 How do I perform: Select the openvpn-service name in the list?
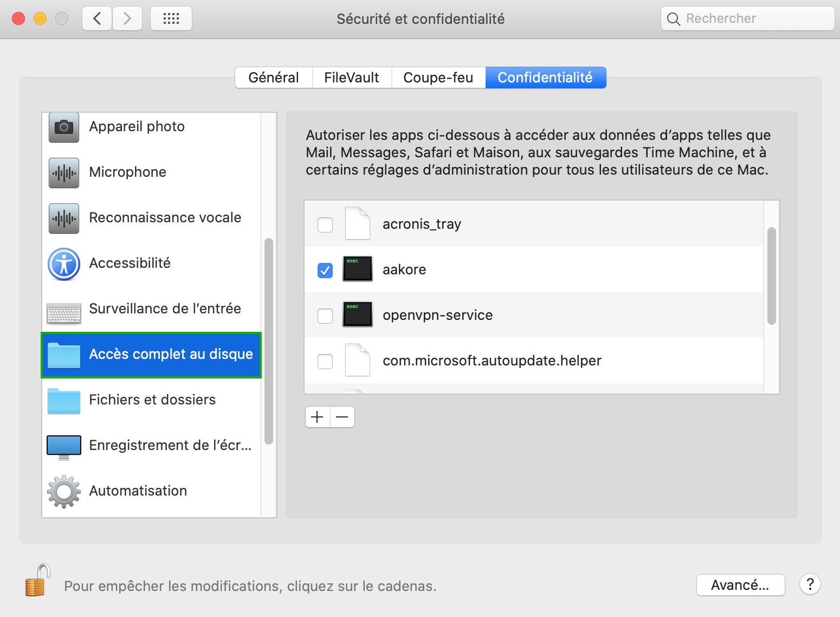pyautogui.click(x=438, y=315)
